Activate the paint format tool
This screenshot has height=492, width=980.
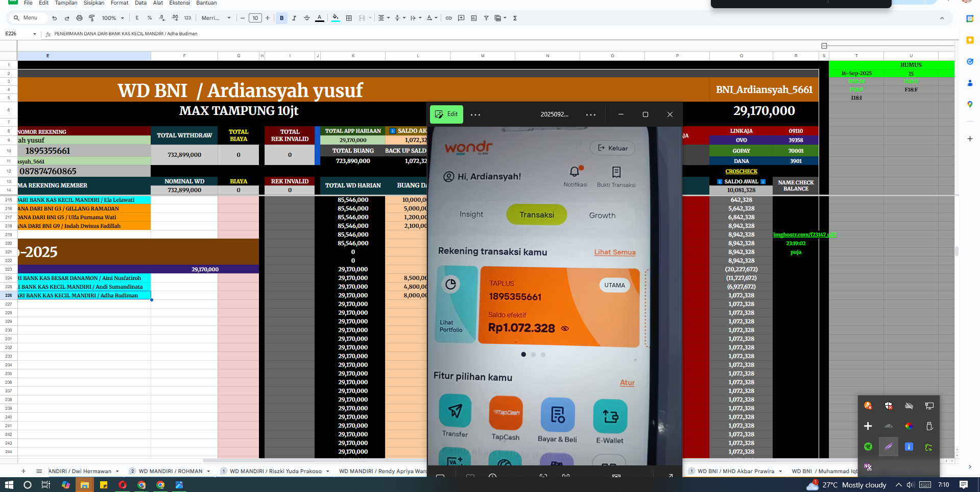pyautogui.click(x=92, y=18)
